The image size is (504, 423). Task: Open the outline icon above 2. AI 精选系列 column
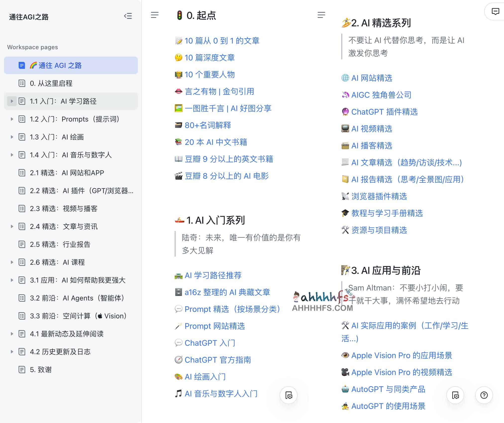322,15
